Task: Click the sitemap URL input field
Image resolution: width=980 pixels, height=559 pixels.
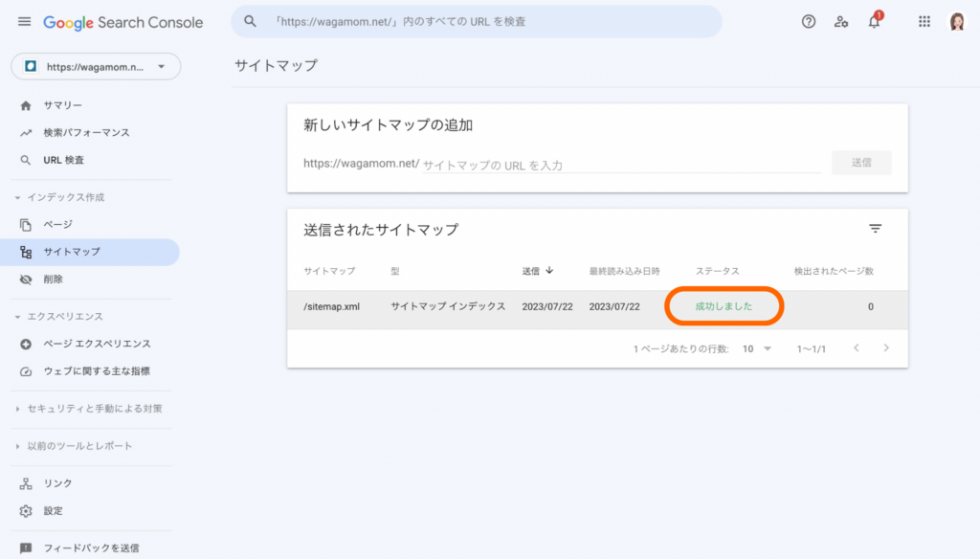Action: tap(620, 165)
